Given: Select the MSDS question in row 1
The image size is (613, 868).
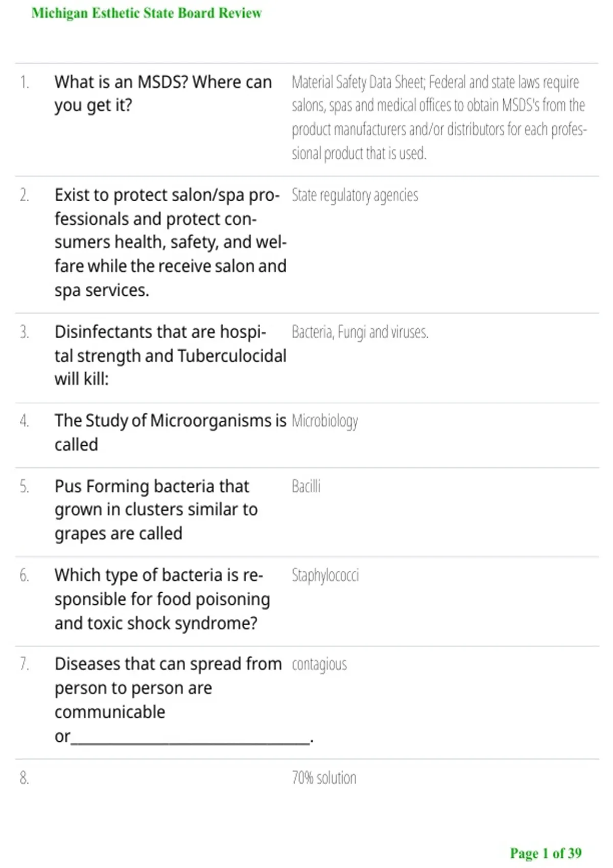Looking at the screenshot, I should coord(163,93).
